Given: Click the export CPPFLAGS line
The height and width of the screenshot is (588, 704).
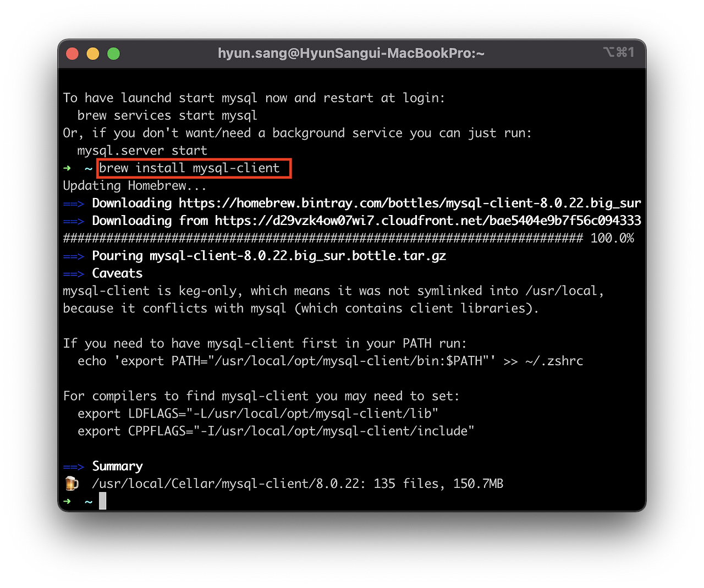Looking at the screenshot, I should 276,431.
